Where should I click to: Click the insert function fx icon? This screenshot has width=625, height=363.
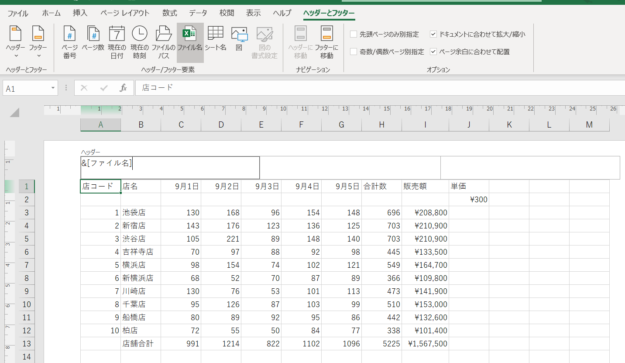123,88
